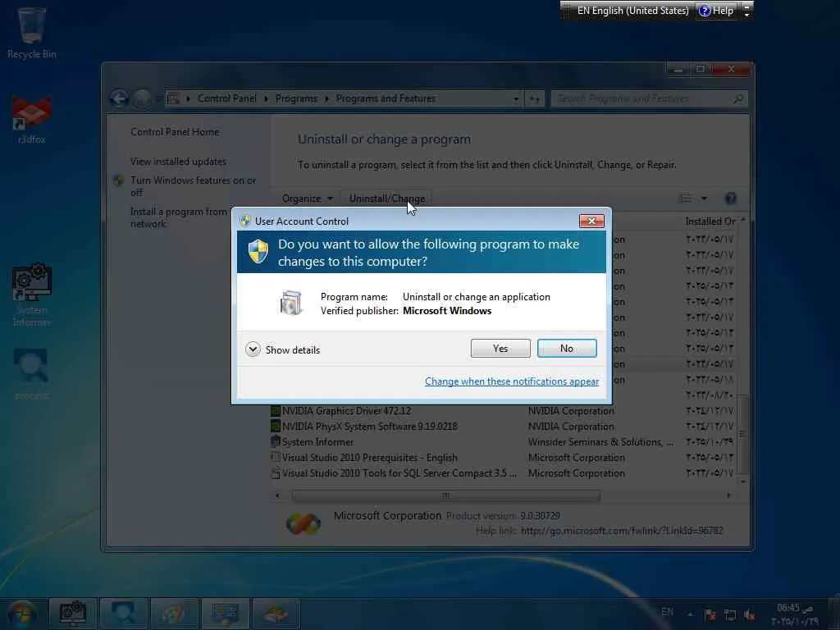840x630 pixels.
Task: Click the Back arrow in Programs and Features
Action: tap(119, 98)
